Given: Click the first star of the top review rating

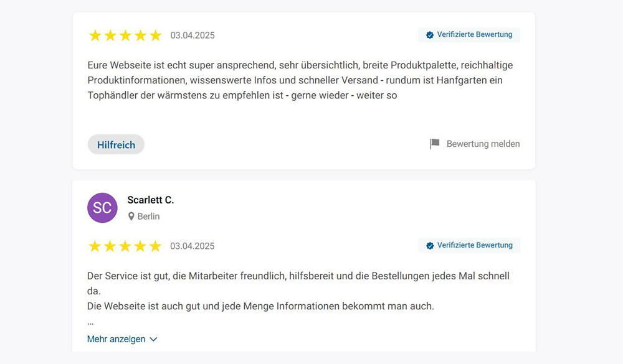Looking at the screenshot, I should coord(95,35).
